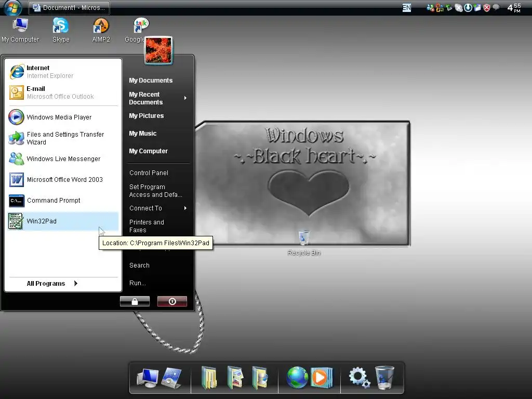Expand All Programs list
Screen dimensions: 532x399
[x=52, y=283]
